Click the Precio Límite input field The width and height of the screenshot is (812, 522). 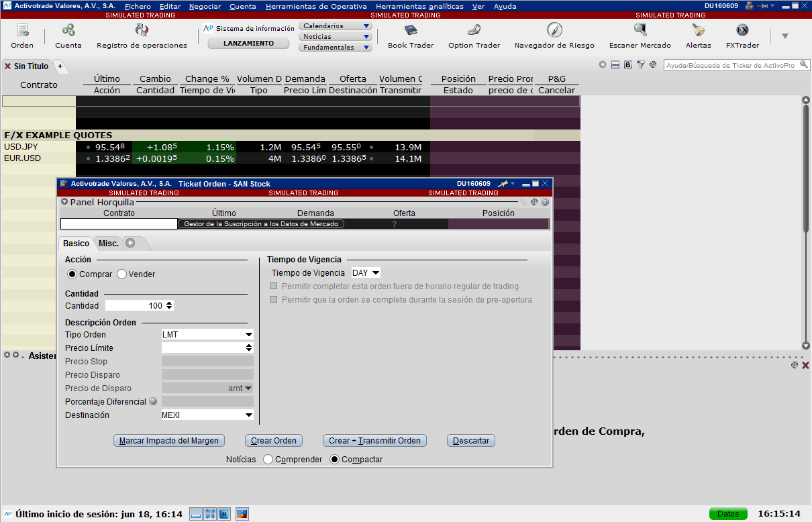[203, 348]
